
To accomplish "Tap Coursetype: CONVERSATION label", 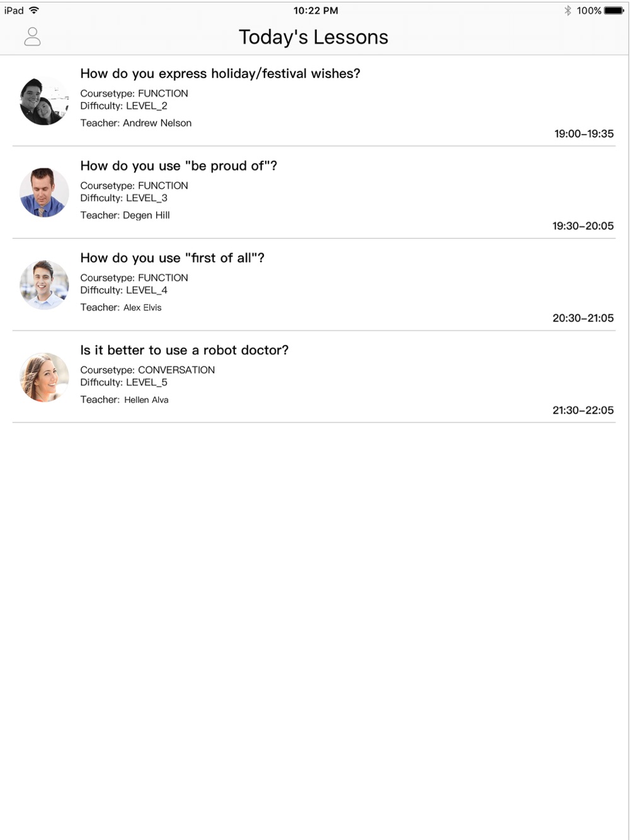I will pos(147,370).
